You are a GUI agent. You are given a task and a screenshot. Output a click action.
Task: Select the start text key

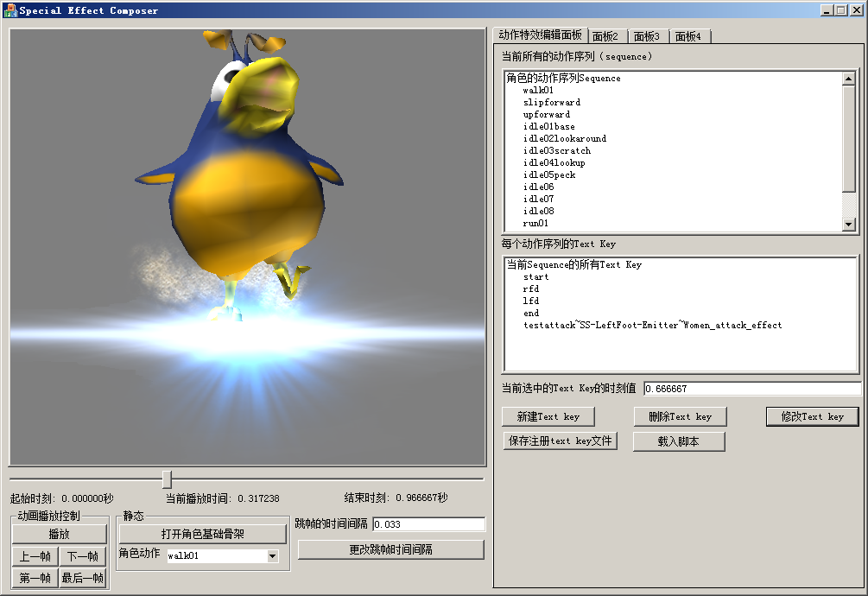pos(535,277)
